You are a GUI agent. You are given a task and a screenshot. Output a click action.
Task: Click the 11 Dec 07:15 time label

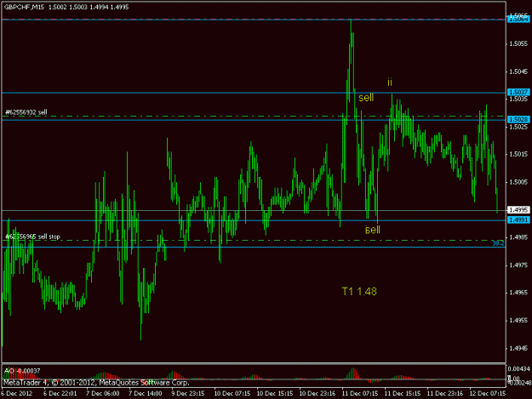coord(360,394)
